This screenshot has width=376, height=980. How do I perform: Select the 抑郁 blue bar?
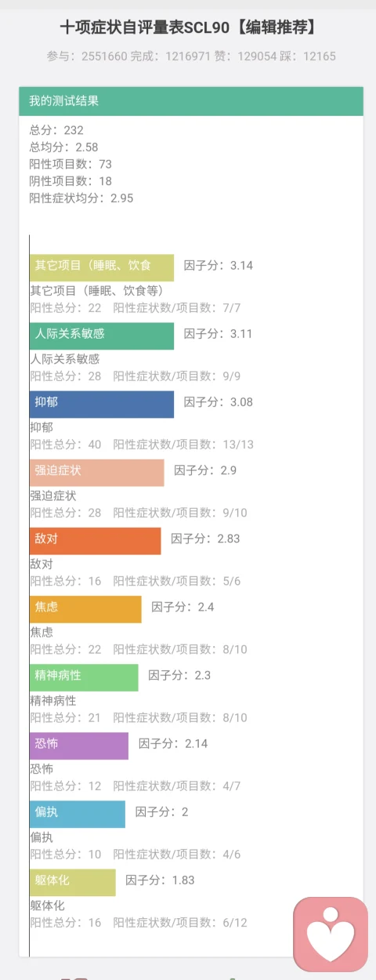[102, 404]
